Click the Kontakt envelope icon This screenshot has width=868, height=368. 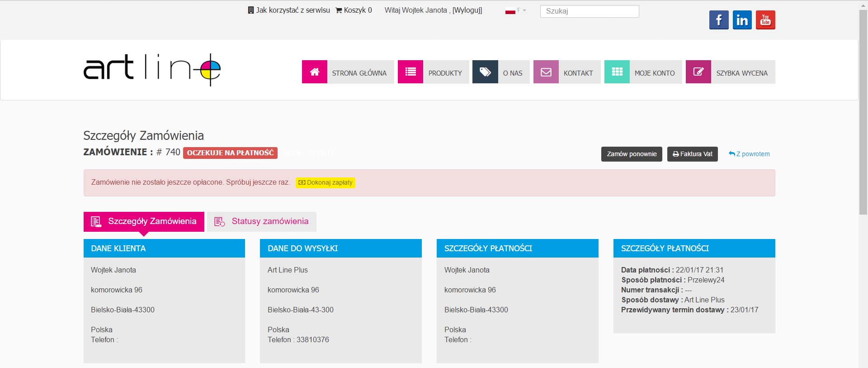tap(546, 72)
